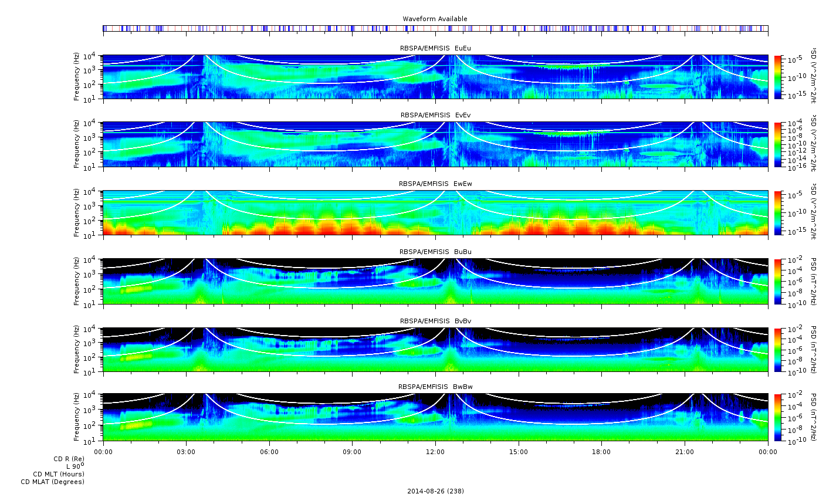The image size is (826, 504).
Task: Select the CD MLT (Hours) label
Action: pos(59,474)
